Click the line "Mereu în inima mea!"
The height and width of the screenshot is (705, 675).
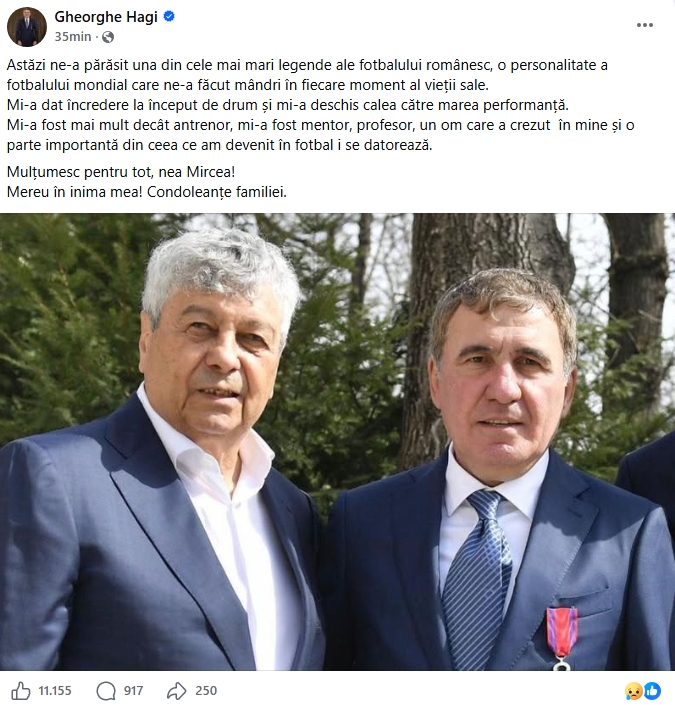(75, 192)
